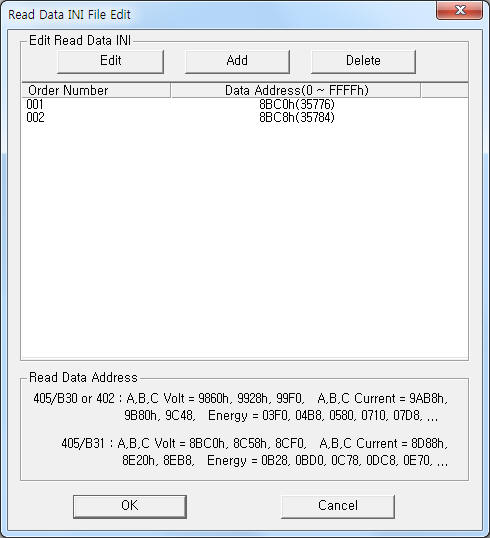Delete the selected address entry

363,61
